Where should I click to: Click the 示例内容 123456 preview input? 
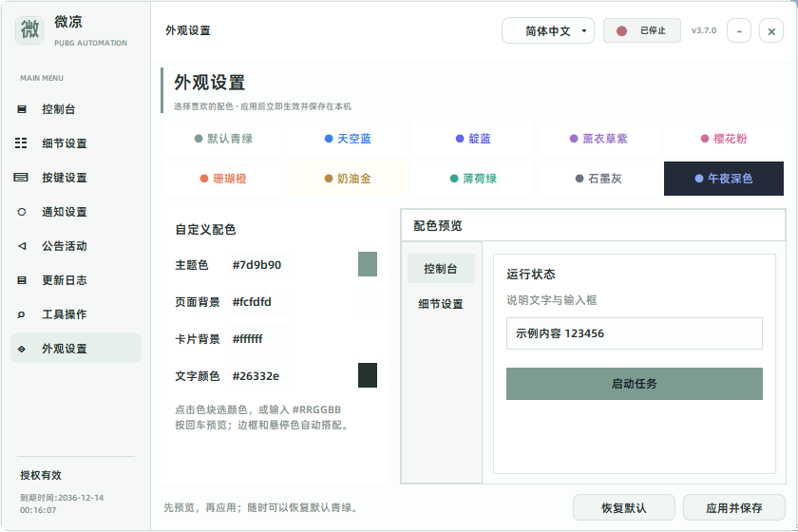[x=635, y=333]
